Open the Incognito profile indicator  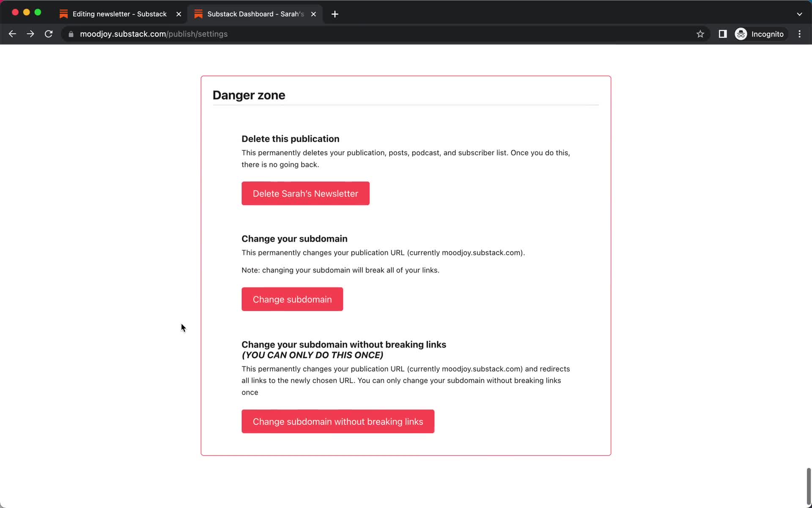point(760,34)
